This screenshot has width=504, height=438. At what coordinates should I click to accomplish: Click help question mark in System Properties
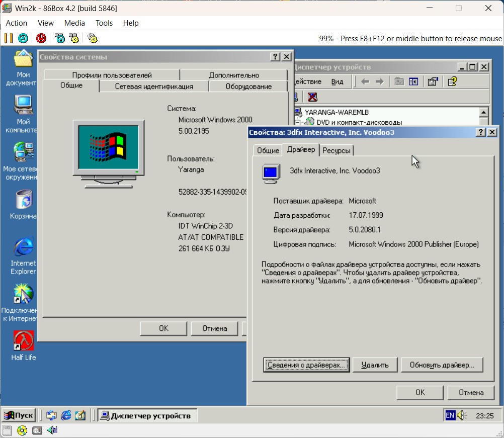tap(275, 57)
